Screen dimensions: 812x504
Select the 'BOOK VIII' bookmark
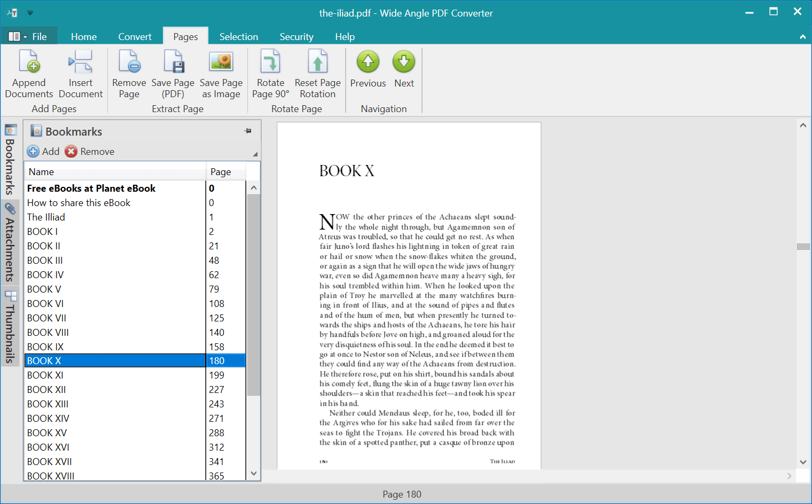tap(115, 332)
